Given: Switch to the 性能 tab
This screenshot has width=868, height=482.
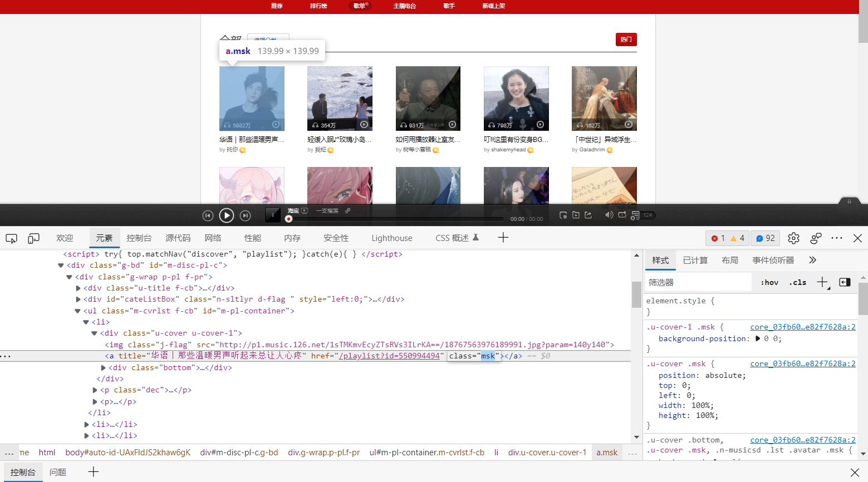Looking at the screenshot, I should 252,238.
